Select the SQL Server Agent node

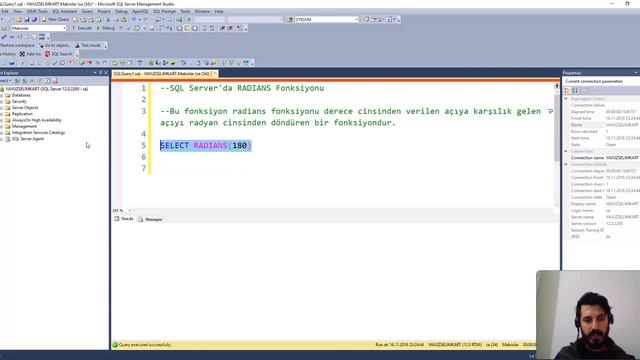[27, 139]
